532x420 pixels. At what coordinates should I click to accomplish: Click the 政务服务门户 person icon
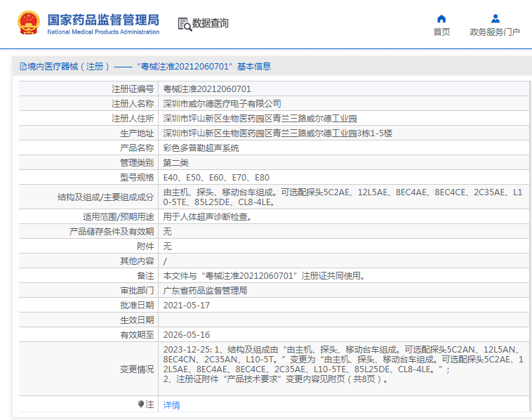tap(496, 18)
